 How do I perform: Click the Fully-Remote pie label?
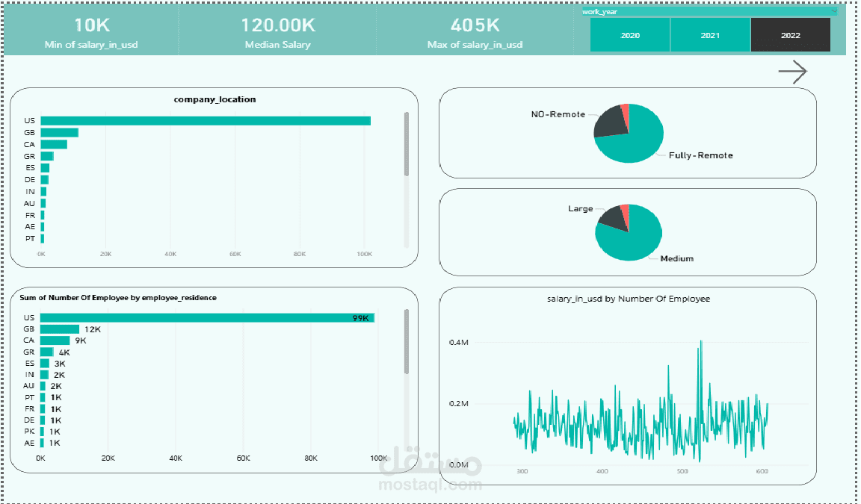700,156
